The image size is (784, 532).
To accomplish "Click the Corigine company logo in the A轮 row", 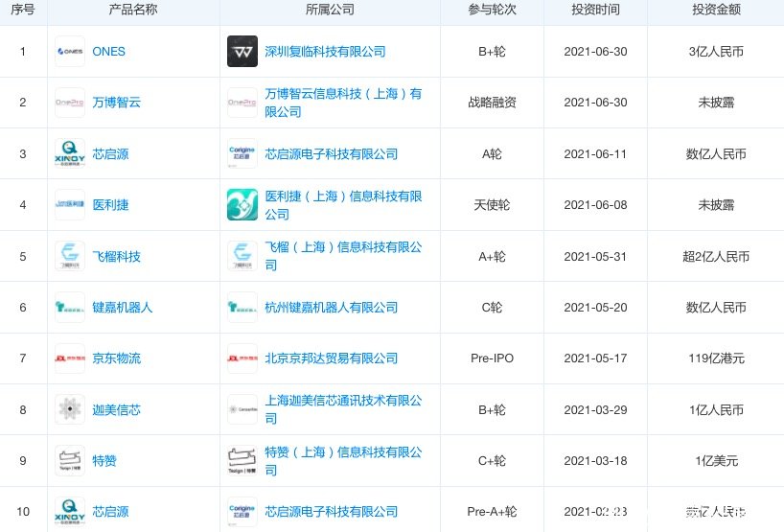I will 242,153.
